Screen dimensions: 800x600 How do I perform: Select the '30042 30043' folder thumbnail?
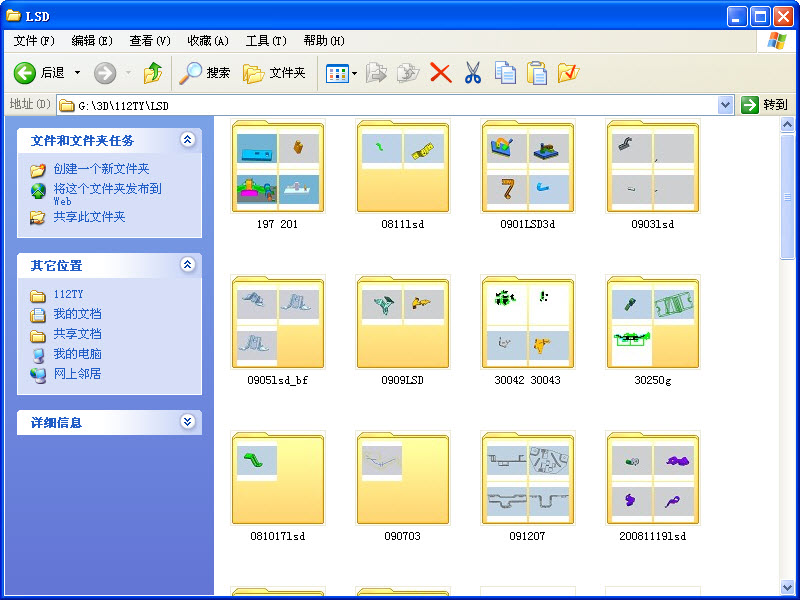pos(528,323)
